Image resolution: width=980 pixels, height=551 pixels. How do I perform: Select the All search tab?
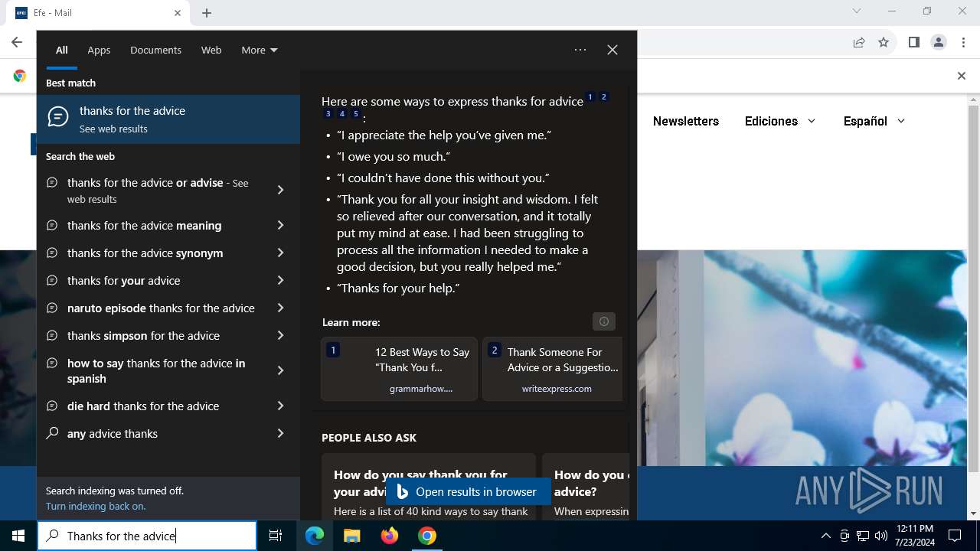(x=62, y=50)
